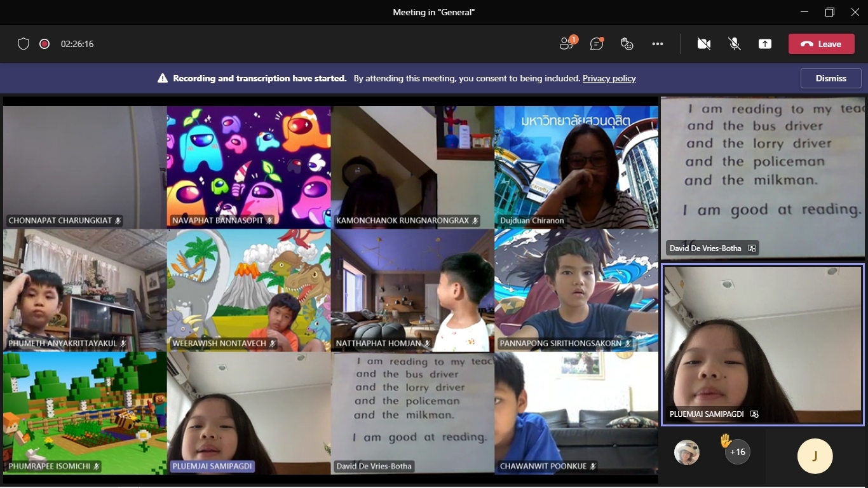The image size is (868, 488).
Task: Leave the meeting with the red button
Action: (821, 44)
